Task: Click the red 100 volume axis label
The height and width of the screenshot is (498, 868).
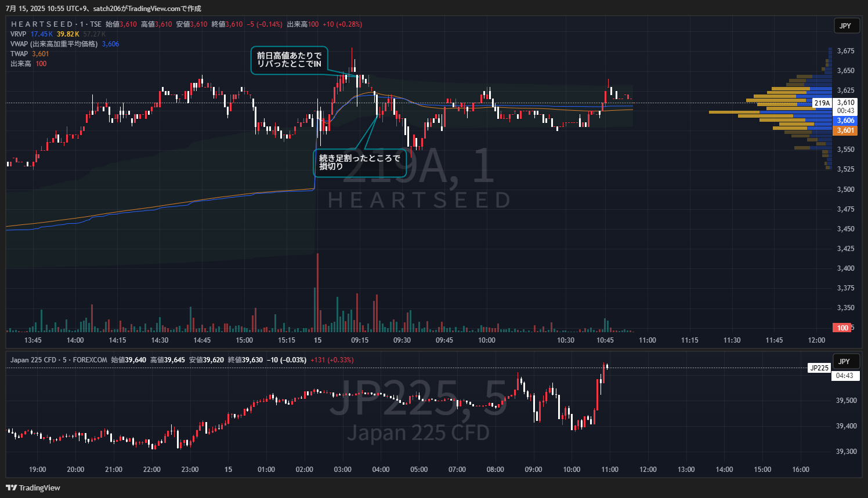Action: click(x=842, y=328)
